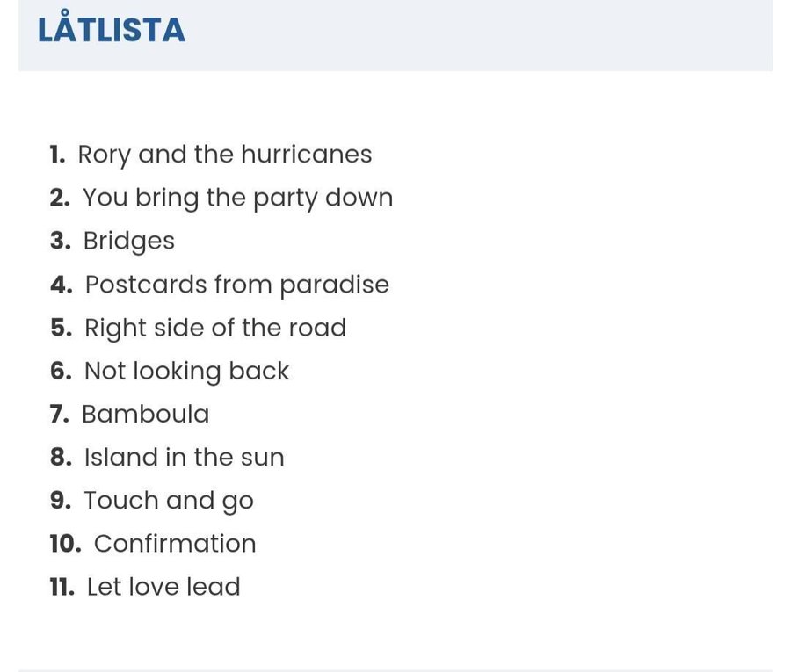The height and width of the screenshot is (672, 791).
Task: Click the last track 'Let love lead'
Action: click(x=163, y=587)
